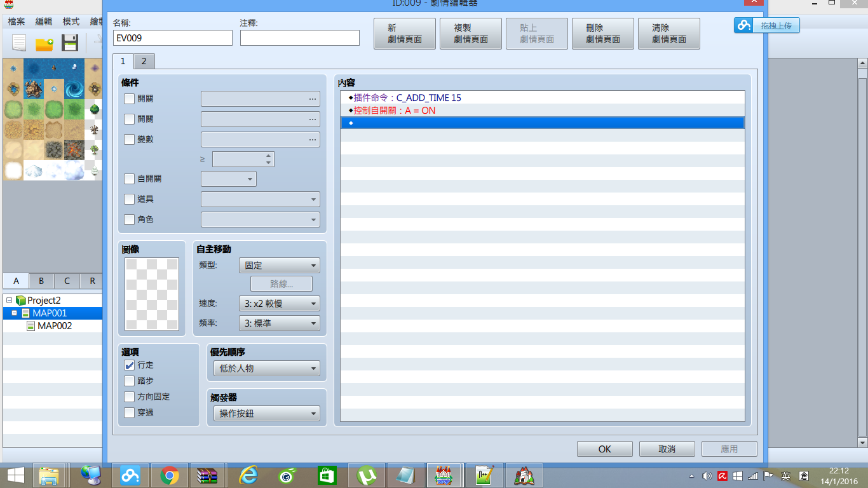Click the RPG Maker MV taskbar icon
This screenshot has height=488, width=868.
click(445, 475)
